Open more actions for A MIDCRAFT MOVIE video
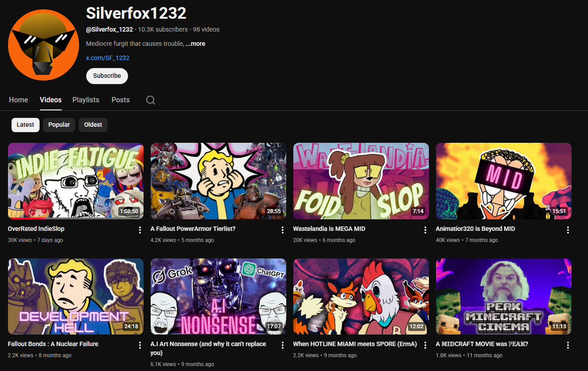588x371 pixels. click(568, 345)
